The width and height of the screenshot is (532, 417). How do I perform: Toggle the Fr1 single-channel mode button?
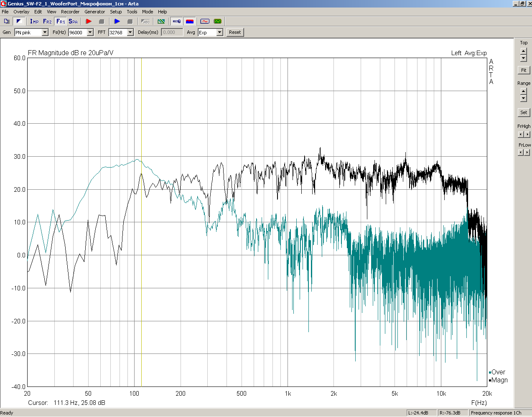(60, 21)
